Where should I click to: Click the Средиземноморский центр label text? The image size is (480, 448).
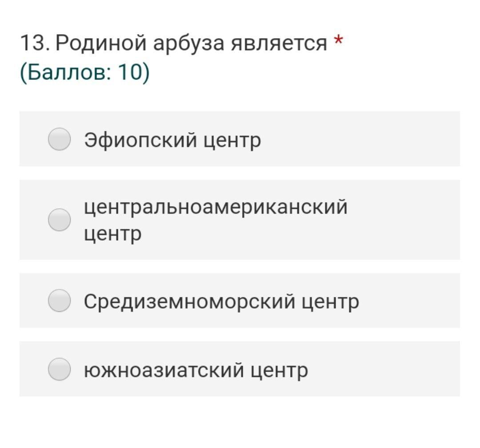point(221,301)
